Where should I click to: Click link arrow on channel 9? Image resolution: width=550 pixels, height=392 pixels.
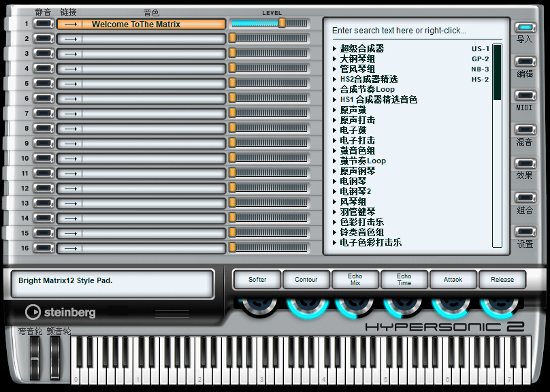[71, 144]
